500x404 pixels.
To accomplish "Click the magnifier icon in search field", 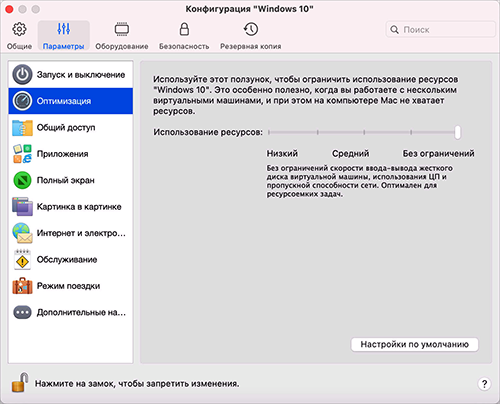I will click(394, 30).
